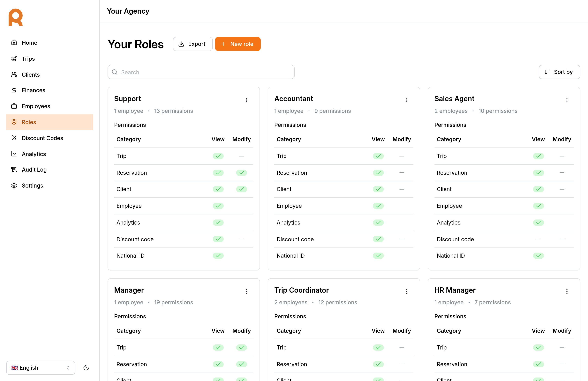Click Your Agency header text
The width and height of the screenshot is (588, 381).
(x=128, y=11)
